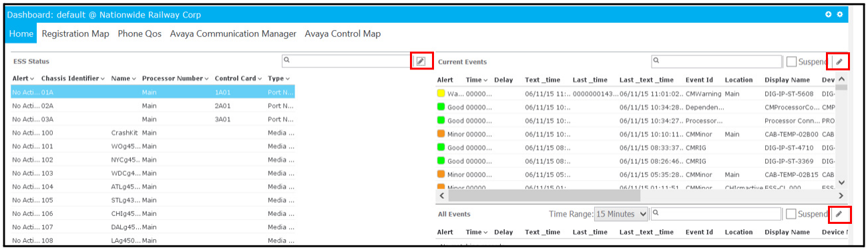
Task: Select ESS row with chassis 102
Action: point(153,160)
